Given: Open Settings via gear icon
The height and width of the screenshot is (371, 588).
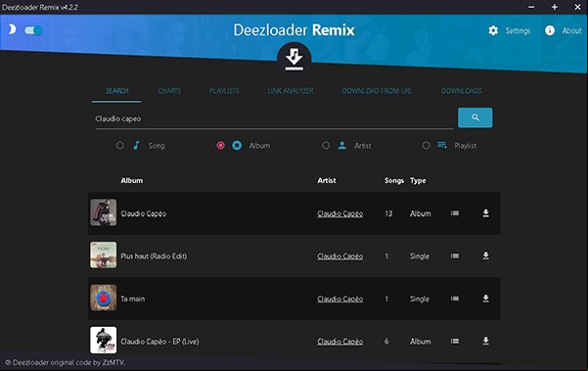Looking at the screenshot, I should pos(493,30).
